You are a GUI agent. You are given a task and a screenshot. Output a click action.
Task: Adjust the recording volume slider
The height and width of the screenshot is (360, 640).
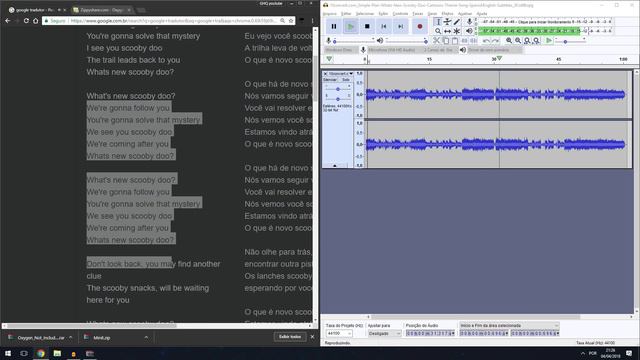(x=353, y=41)
